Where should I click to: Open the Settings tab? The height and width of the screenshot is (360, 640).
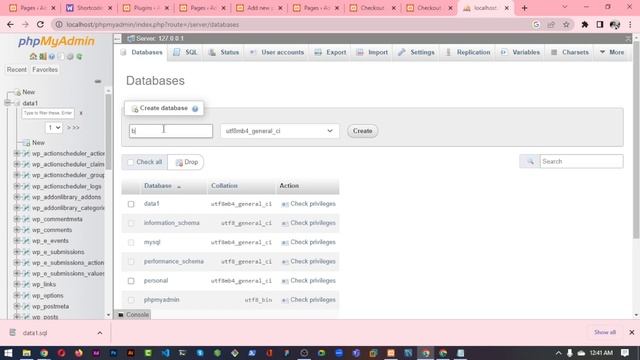[417, 52]
